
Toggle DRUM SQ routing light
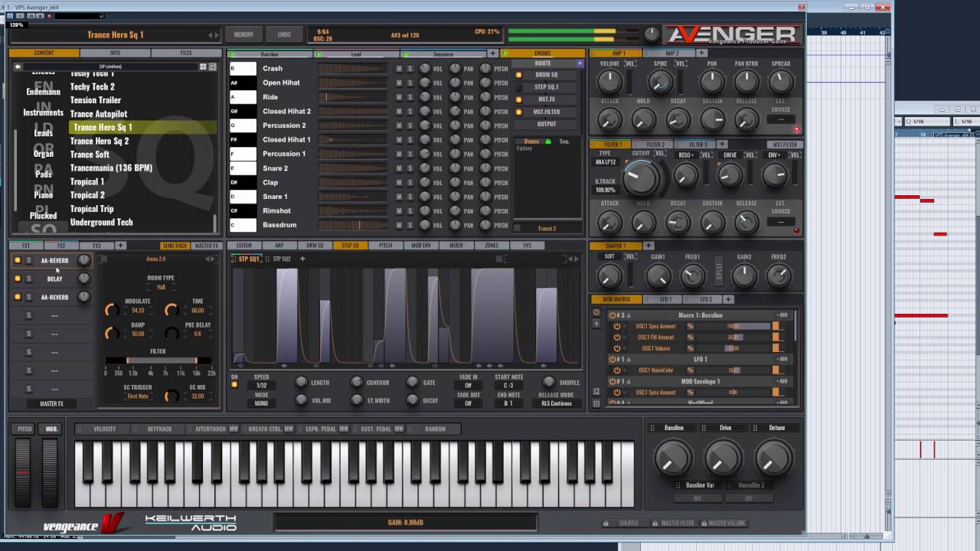(x=518, y=75)
